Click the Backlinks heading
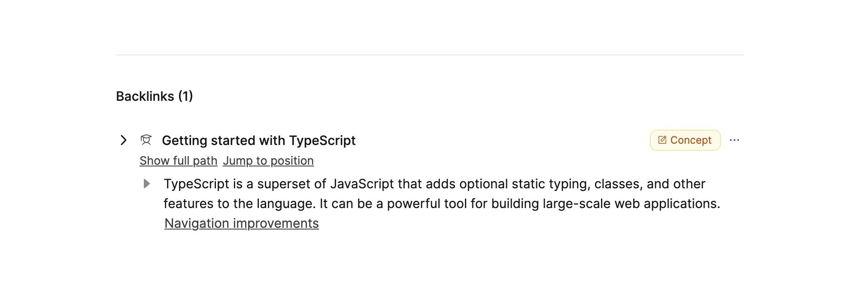868x302 pixels. (x=145, y=97)
